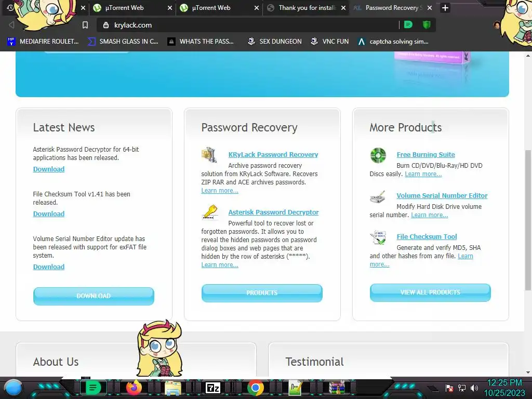This screenshot has height=399, width=532.
Task: Click the scrollbar up arrow
Action: pyautogui.click(x=528, y=55)
